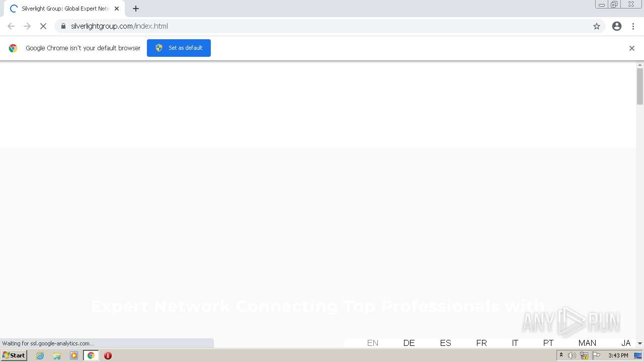This screenshot has width=644, height=362.
Task: Switch site language to MAN
Action: [x=587, y=343]
